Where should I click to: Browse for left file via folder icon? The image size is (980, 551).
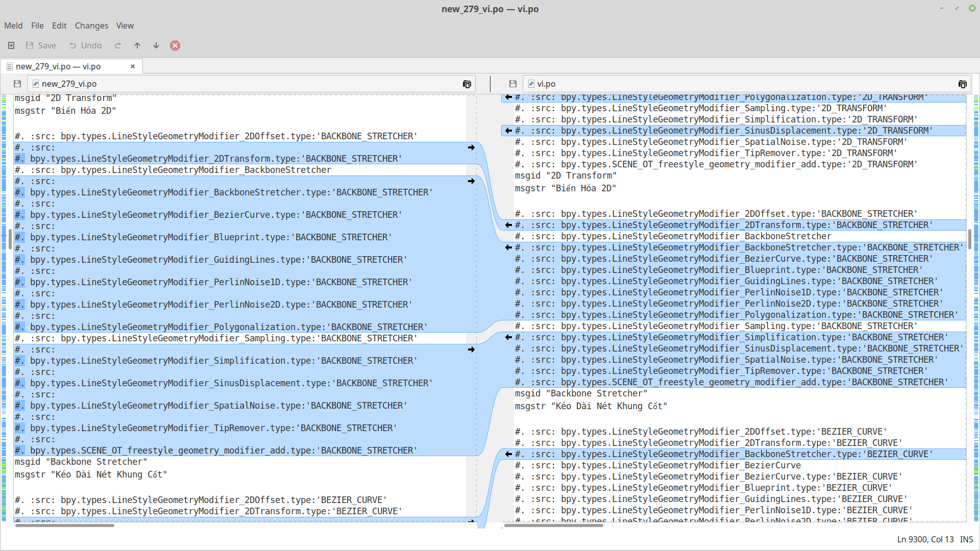coord(467,84)
